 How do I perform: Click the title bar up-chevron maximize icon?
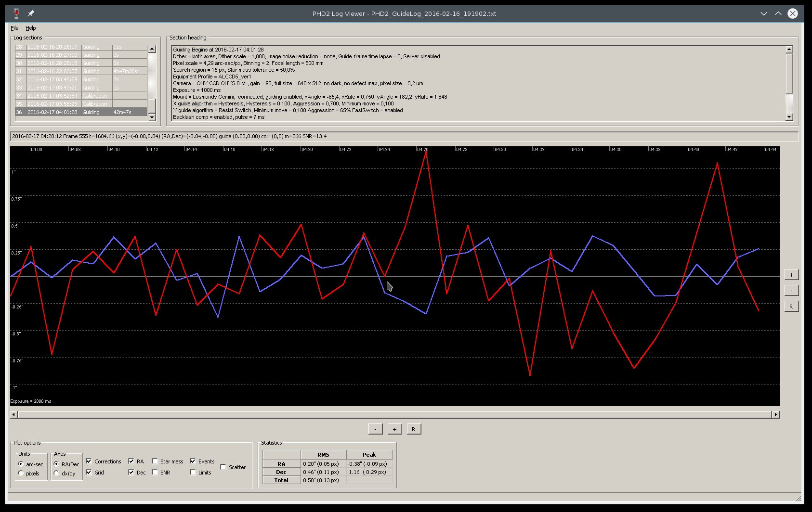[778, 13]
